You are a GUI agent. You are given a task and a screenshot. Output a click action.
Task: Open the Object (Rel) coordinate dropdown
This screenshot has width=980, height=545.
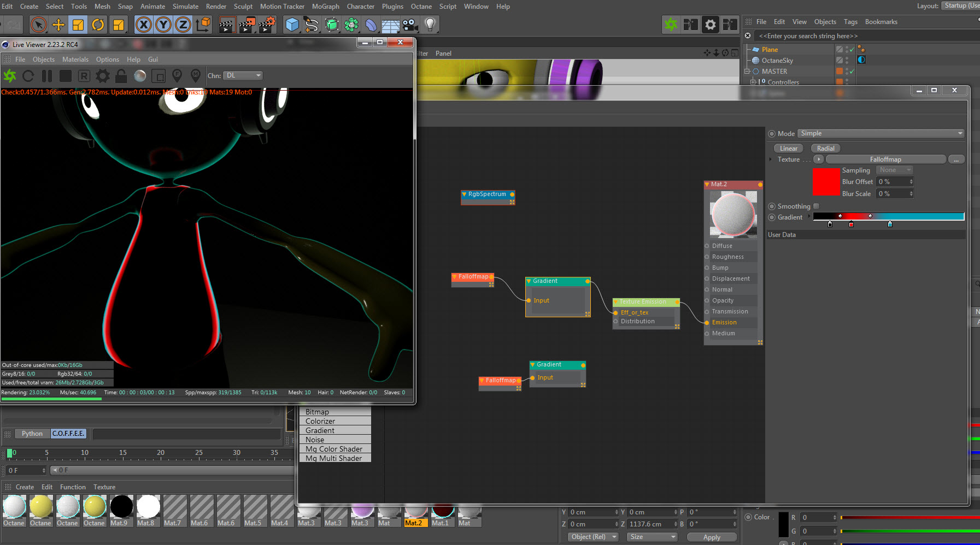click(x=592, y=537)
